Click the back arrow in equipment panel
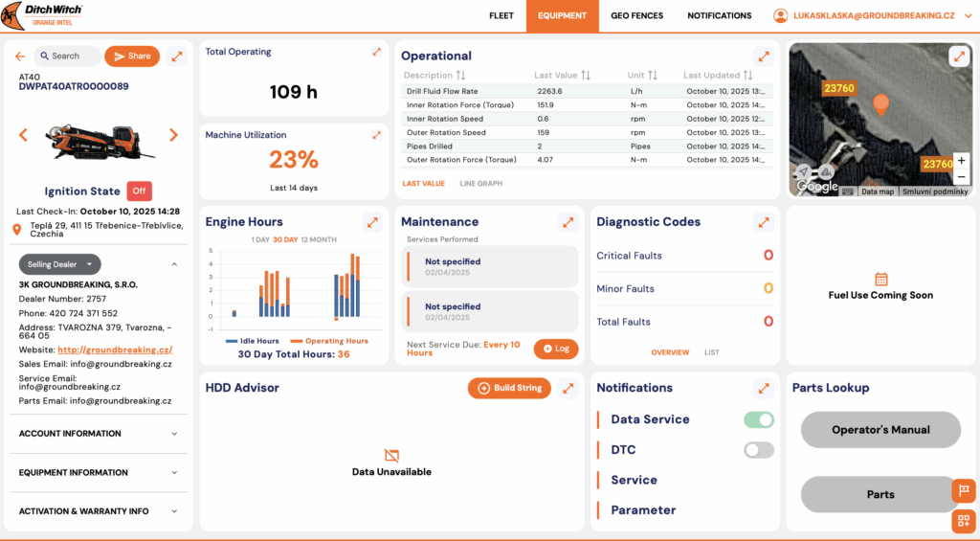 tap(20, 56)
